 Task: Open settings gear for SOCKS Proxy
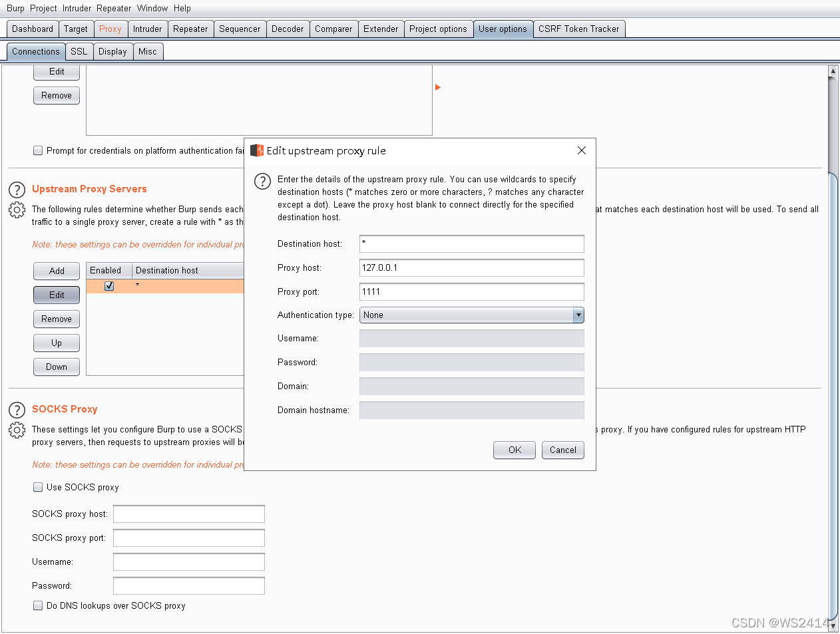[x=17, y=430]
